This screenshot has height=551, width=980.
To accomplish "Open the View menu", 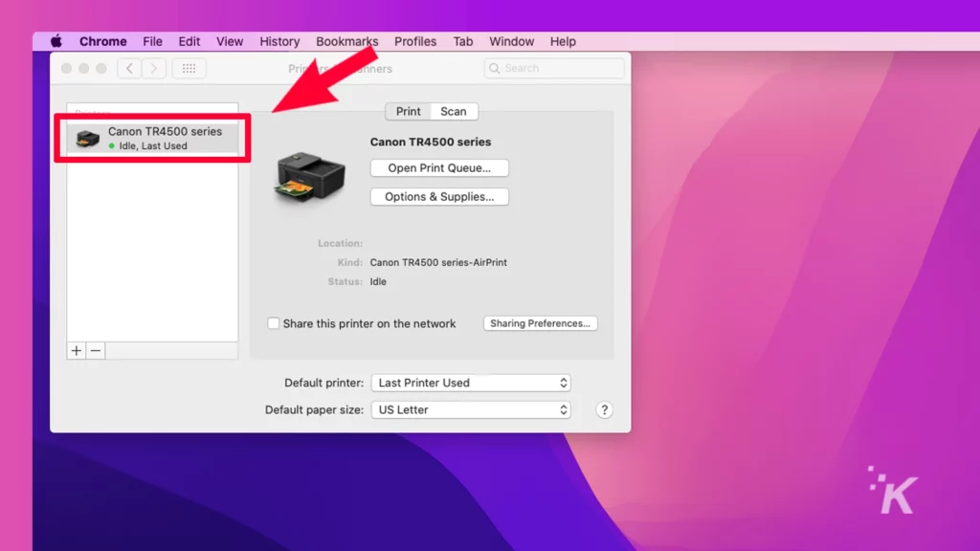I will click(230, 41).
